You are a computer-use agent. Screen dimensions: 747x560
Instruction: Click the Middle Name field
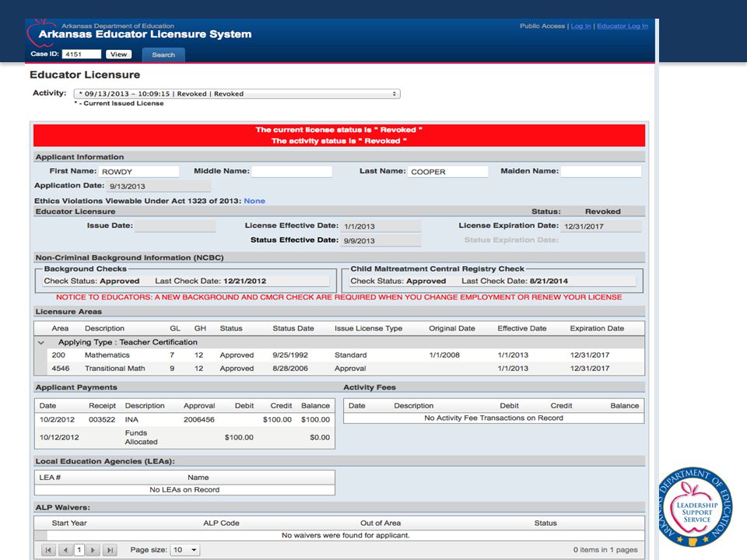[292, 172]
